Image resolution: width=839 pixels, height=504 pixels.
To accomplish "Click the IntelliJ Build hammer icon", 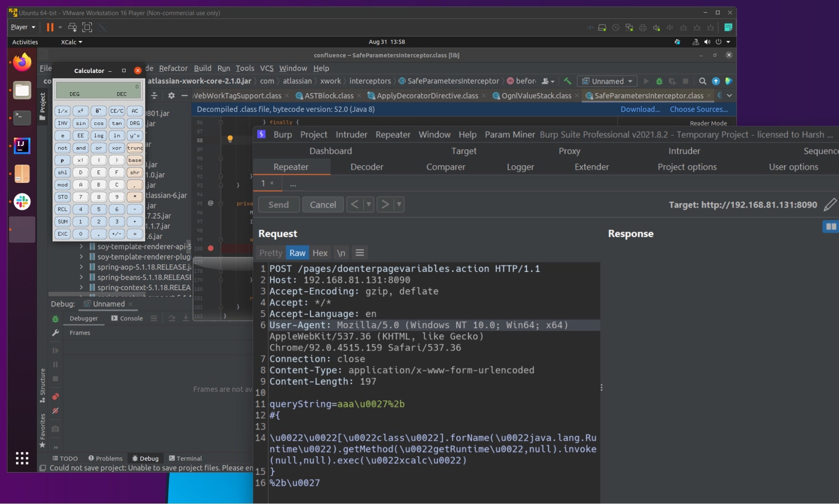I will point(567,81).
